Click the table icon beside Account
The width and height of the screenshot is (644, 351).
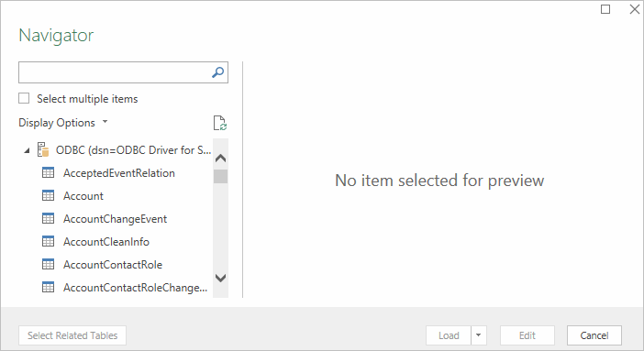48,196
